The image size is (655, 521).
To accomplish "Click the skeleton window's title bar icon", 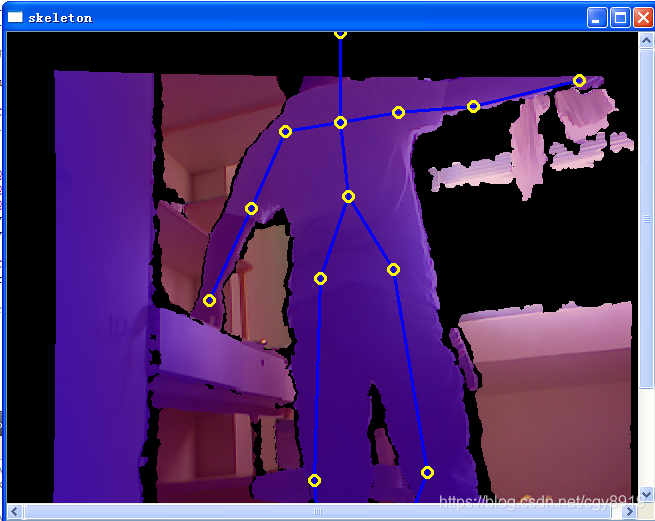I will point(15,17).
